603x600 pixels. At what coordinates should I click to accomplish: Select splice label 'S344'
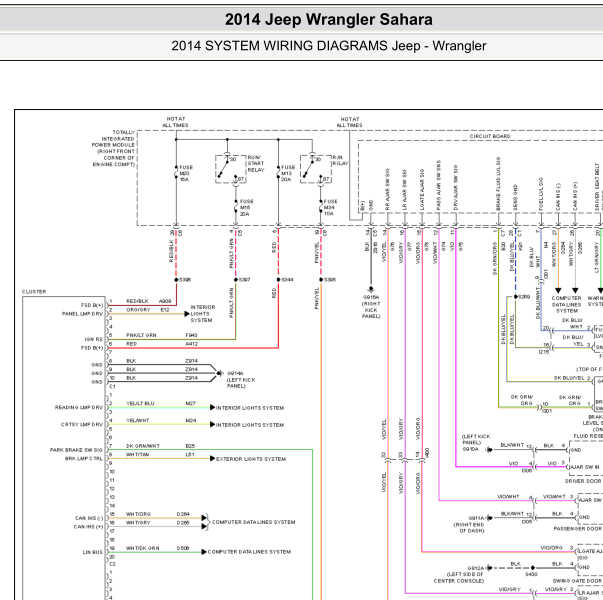(287, 280)
